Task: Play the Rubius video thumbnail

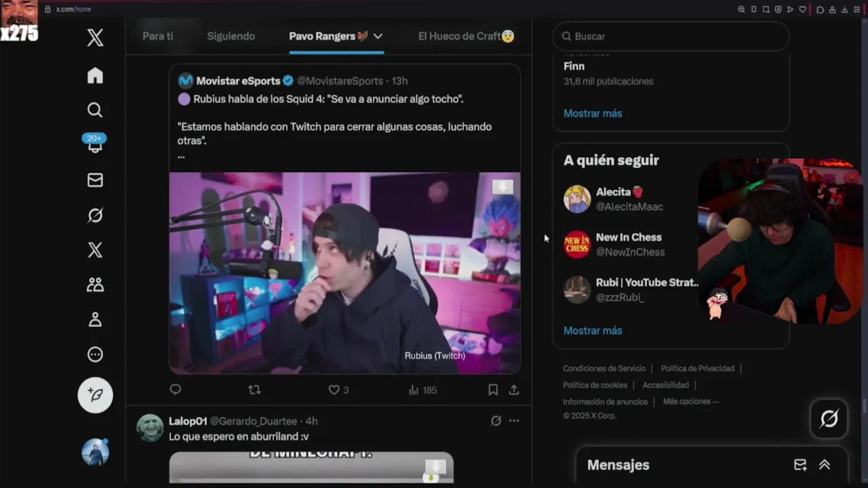Action: 344,273
